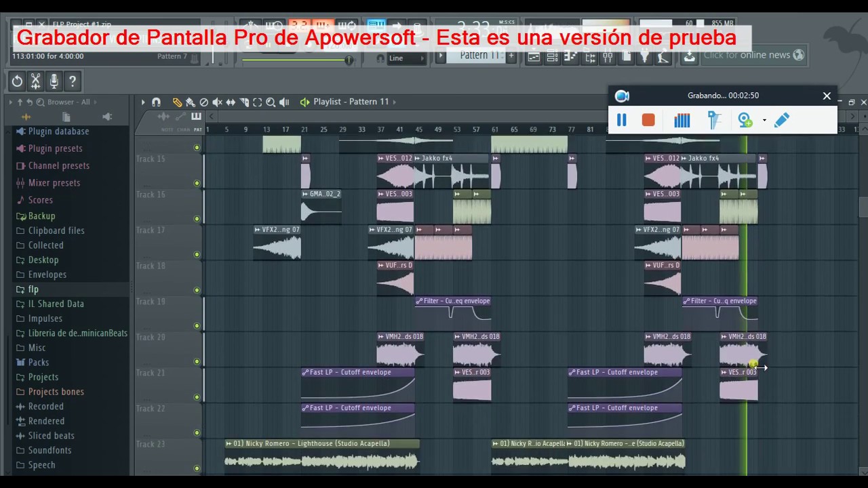
Task: Mute Track 16 with its green dot
Action: (197, 219)
